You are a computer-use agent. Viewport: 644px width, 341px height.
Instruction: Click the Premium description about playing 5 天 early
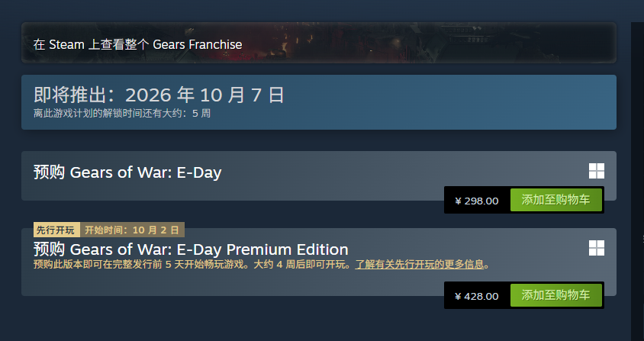(194, 264)
